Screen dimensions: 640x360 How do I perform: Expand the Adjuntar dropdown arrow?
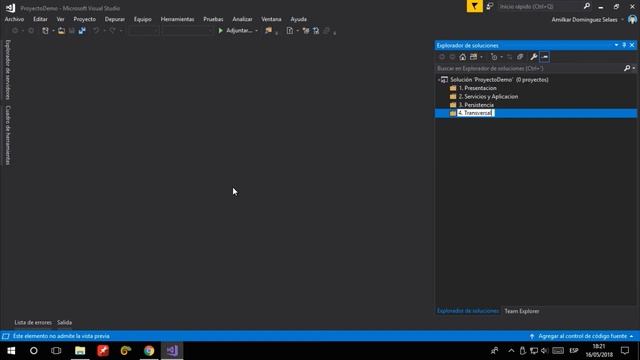click(x=256, y=31)
